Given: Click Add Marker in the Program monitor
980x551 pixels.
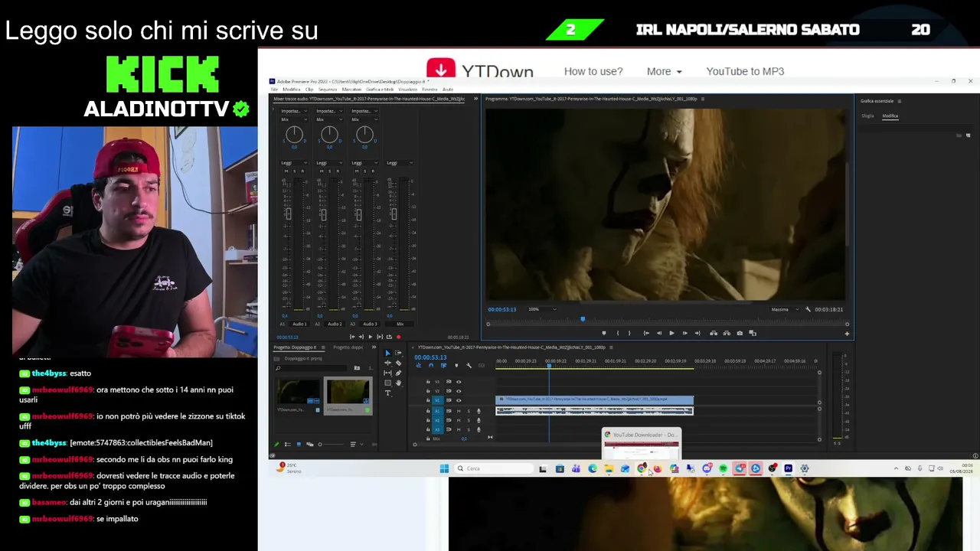Looking at the screenshot, I should tap(604, 333).
